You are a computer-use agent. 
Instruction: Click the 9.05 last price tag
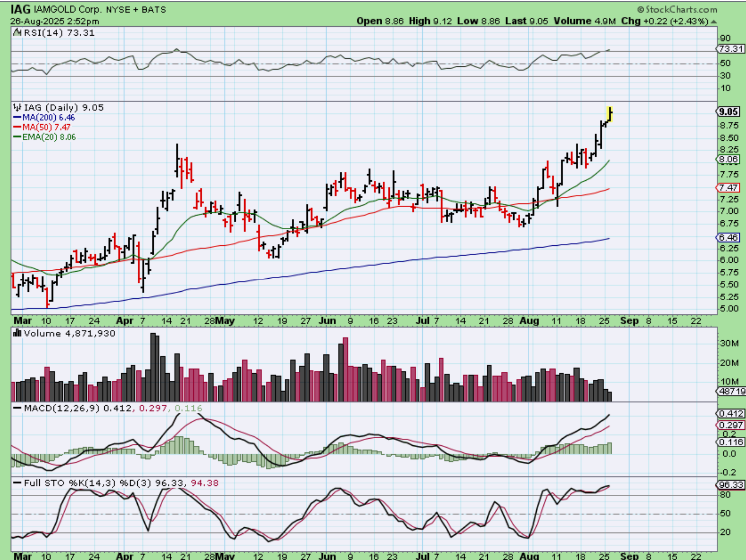point(728,112)
